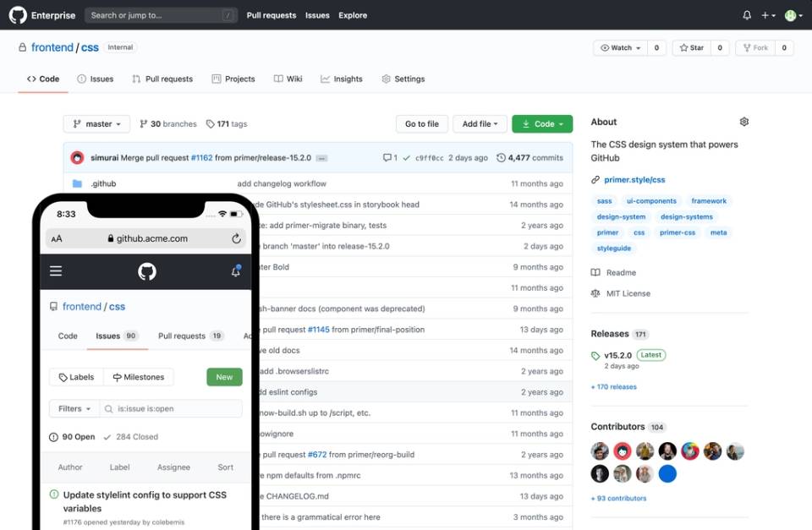Image resolution: width=812 pixels, height=530 pixels.
Task: Open the master branch dropdown
Action: (x=96, y=124)
